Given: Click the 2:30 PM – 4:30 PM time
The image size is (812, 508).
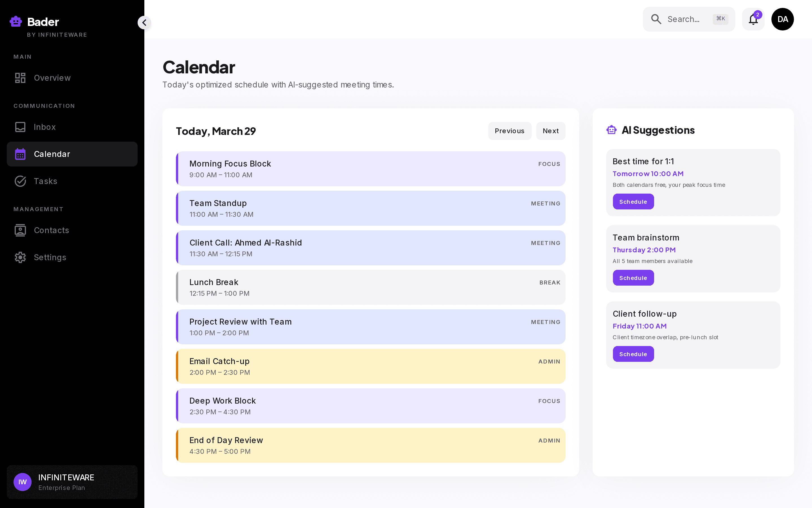Looking at the screenshot, I should (220, 412).
